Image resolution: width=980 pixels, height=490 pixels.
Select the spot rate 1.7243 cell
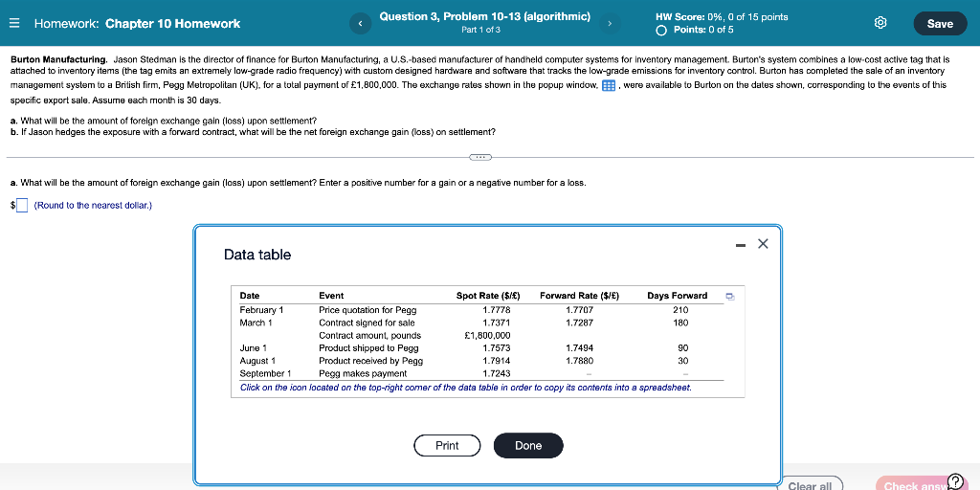[497, 374]
